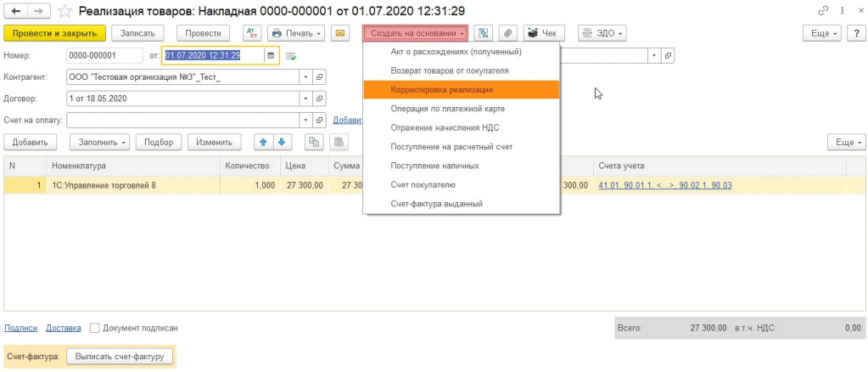Select Корректировка реализации menu item
This screenshot has width=868, height=372.
(x=461, y=90)
